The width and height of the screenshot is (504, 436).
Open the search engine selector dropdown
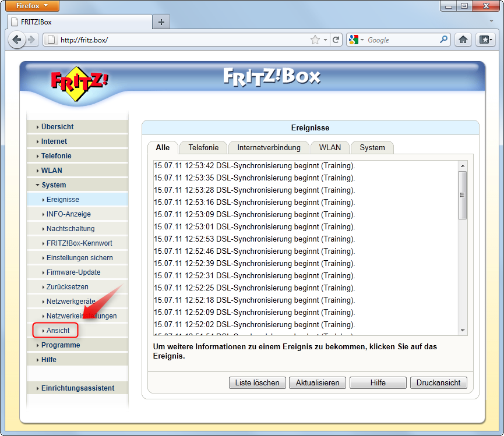click(x=361, y=40)
